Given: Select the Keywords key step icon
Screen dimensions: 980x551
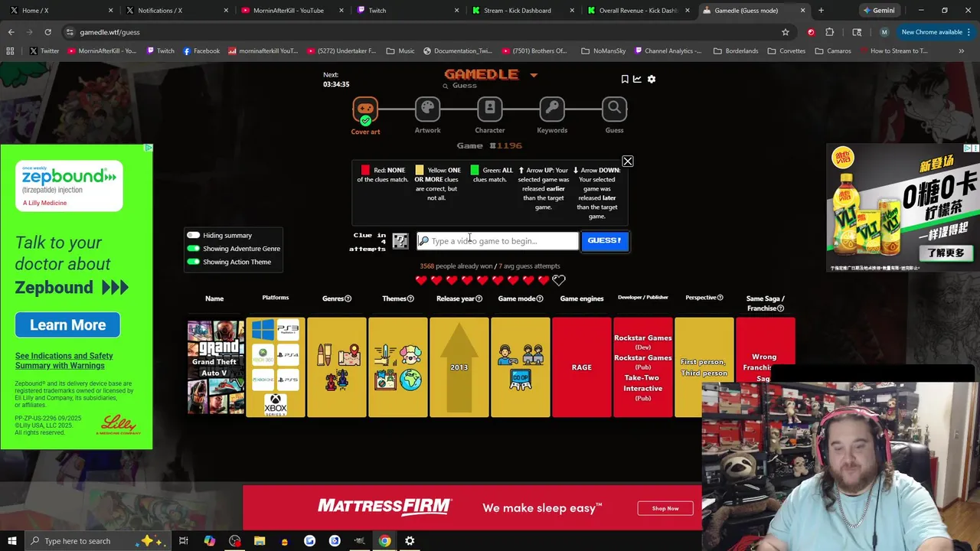Looking at the screenshot, I should click(x=552, y=109).
